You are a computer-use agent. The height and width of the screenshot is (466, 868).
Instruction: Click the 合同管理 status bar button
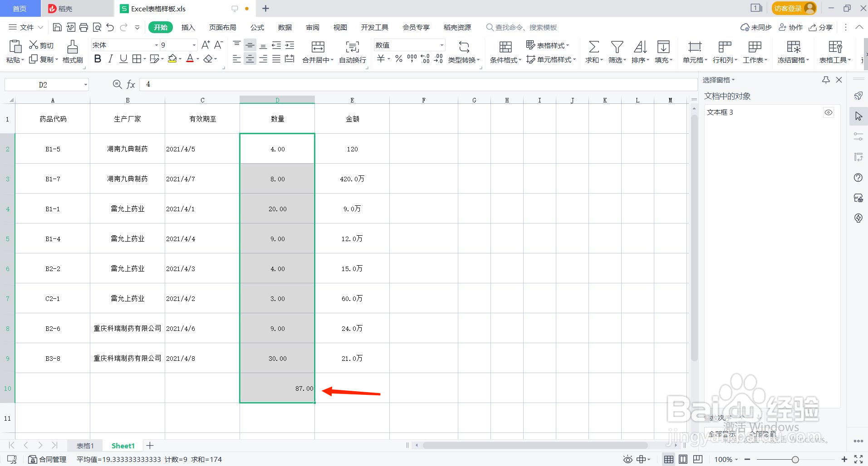pos(48,459)
